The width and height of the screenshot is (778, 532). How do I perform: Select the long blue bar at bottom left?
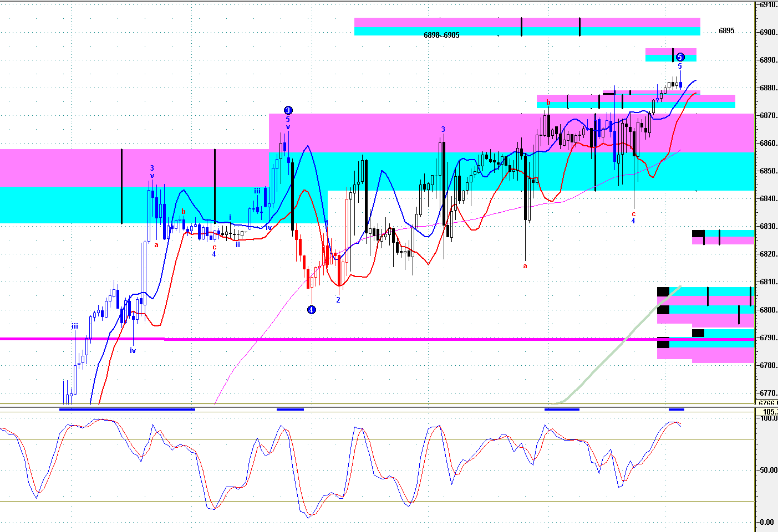pyautogui.click(x=127, y=410)
